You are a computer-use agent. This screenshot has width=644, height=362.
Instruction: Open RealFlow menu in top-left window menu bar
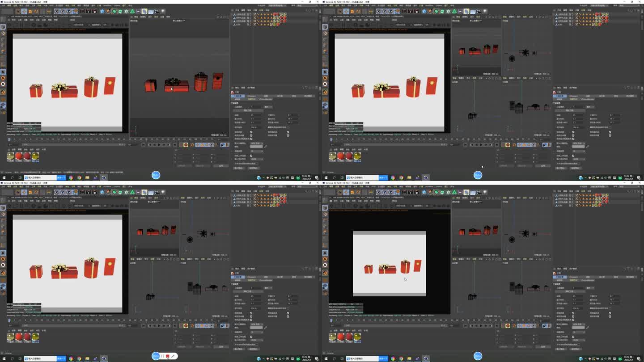107,5
